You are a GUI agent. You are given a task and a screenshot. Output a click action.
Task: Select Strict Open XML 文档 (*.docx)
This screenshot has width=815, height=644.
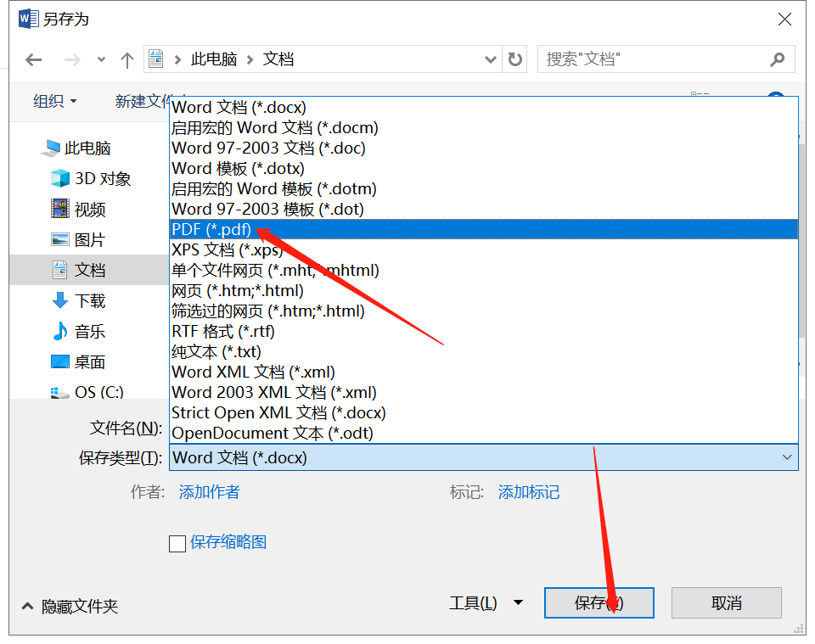click(484, 412)
